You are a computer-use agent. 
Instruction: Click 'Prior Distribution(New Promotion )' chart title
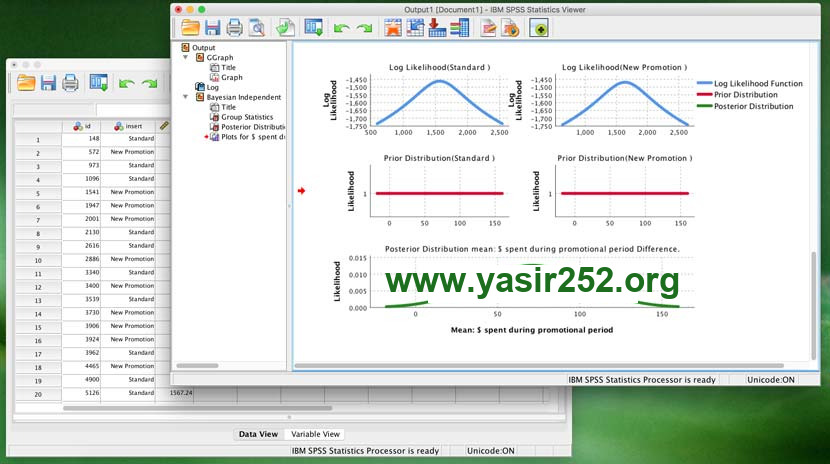pyautogui.click(x=625, y=158)
